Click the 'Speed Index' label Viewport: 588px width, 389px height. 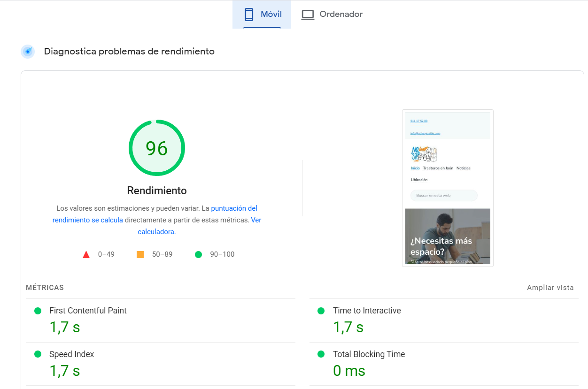[72, 354]
